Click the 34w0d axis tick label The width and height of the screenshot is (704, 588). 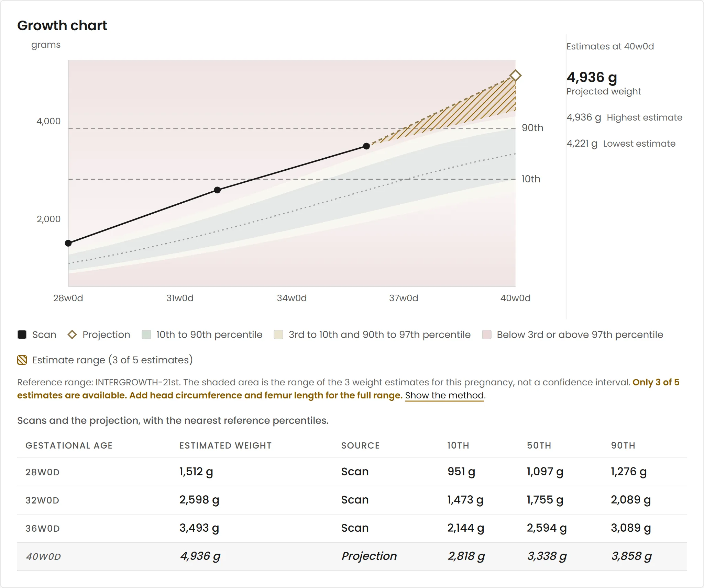point(292,298)
